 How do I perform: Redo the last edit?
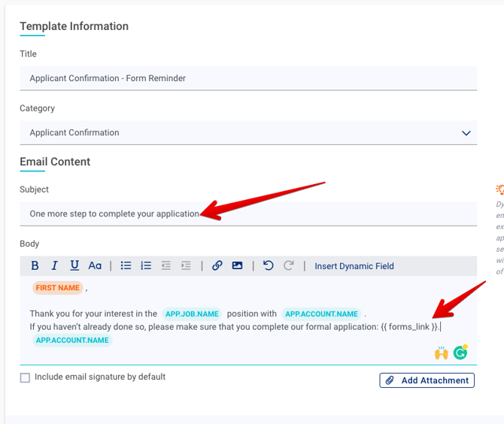[x=288, y=265]
